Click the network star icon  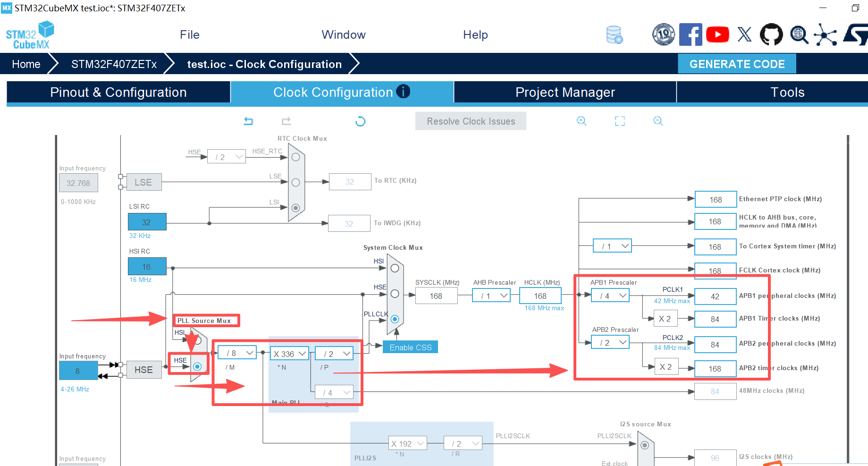tap(826, 34)
